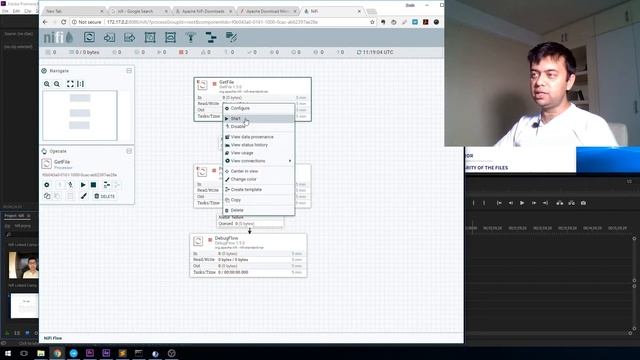The image size is (640, 360).
Task: Open View data provenance menu entry
Action: pos(259,137)
